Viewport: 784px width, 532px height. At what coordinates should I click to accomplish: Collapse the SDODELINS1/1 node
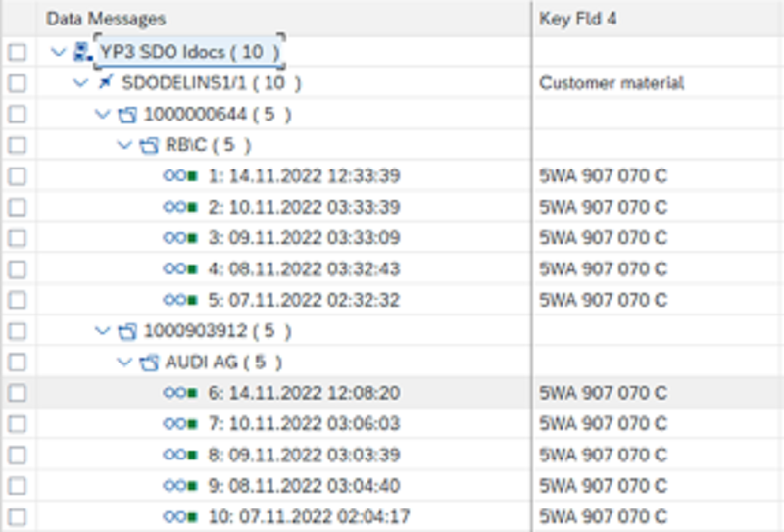pyautogui.click(x=80, y=82)
